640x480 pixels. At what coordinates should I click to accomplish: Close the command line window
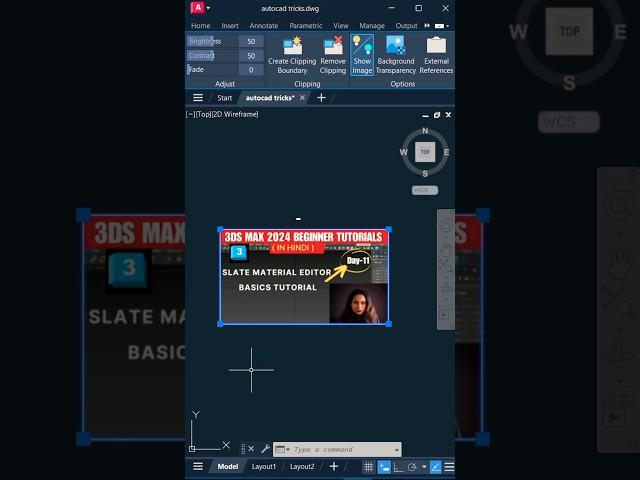[x=251, y=449]
